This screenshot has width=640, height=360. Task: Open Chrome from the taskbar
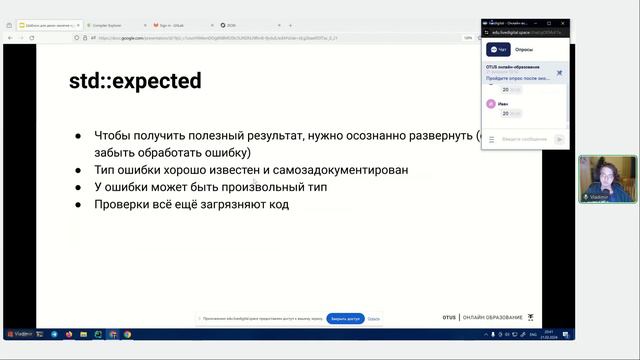(x=127, y=334)
